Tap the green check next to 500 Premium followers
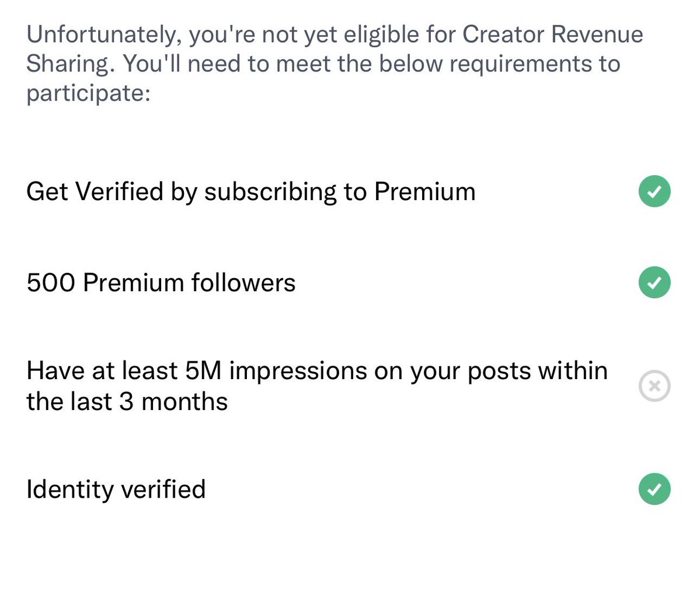Viewport: 700px width, 595px height. (654, 282)
